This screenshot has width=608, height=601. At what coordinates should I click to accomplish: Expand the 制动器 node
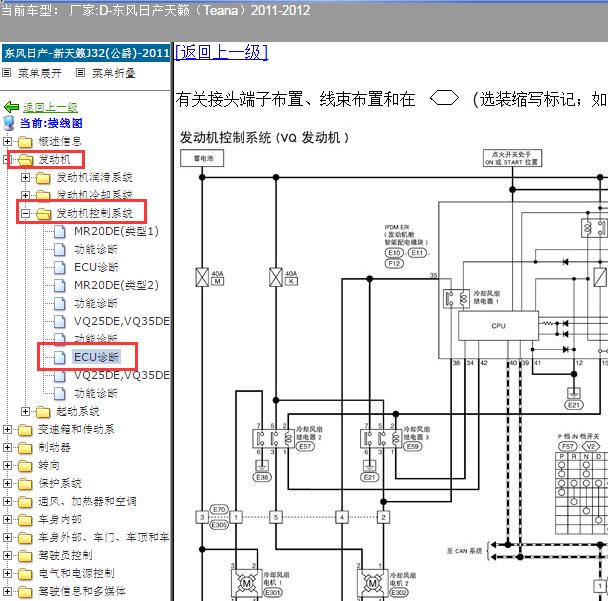(7, 447)
